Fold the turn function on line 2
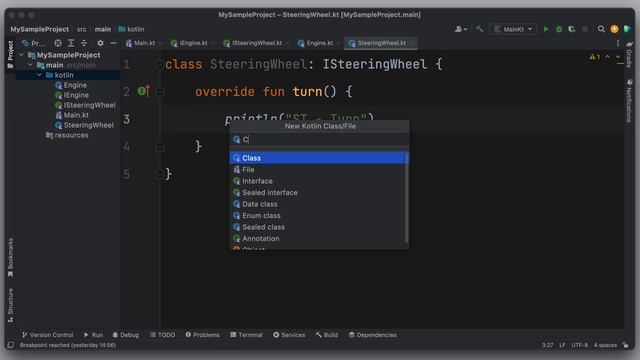This screenshot has height=360, width=640. 160,91
